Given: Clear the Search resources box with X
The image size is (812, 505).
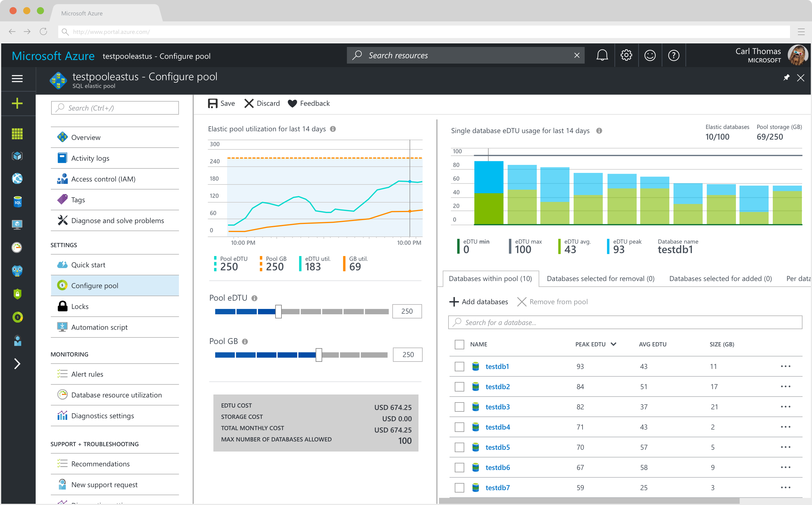Looking at the screenshot, I should [x=577, y=55].
